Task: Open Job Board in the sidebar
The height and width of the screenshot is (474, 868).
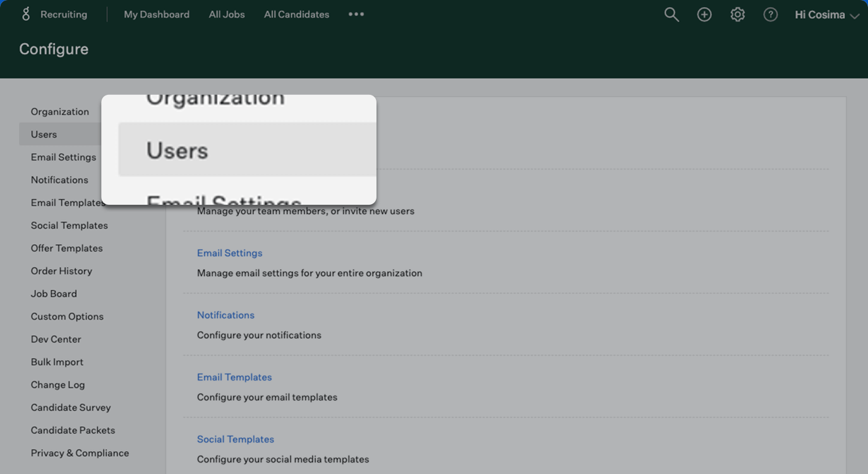Action: 54,293
